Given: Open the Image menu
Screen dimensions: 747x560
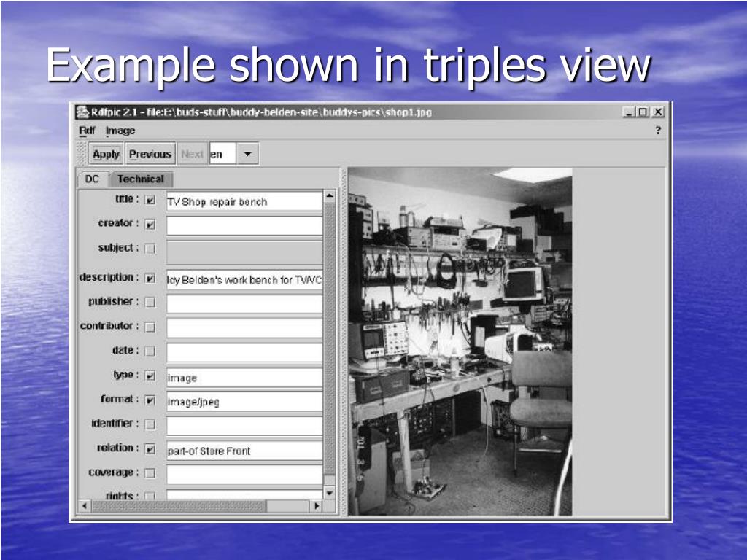Looking at the screenshot, I should (120, 131).
